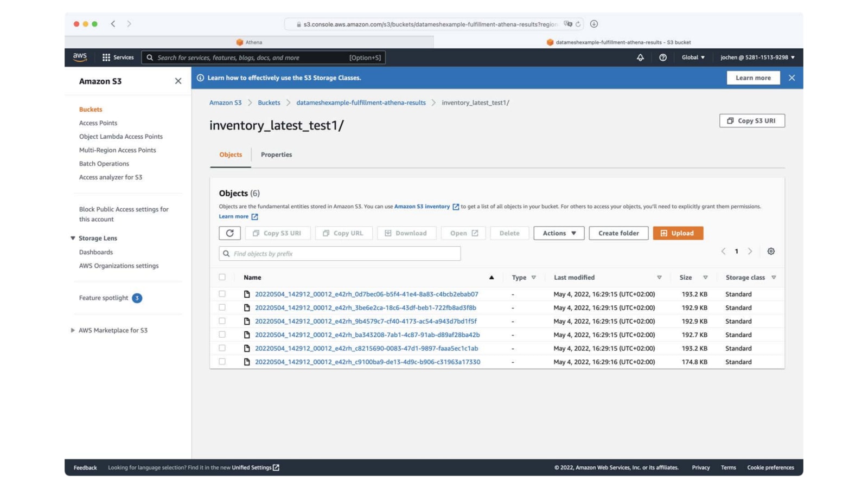This screenshot has width=868, height=488.
Task: Click external link icon next to S3 inventory
Action: (456, 207)
